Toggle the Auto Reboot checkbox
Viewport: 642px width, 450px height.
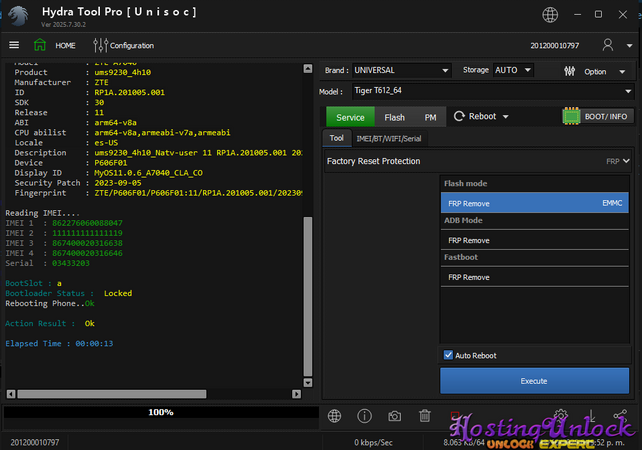[448, 355]
